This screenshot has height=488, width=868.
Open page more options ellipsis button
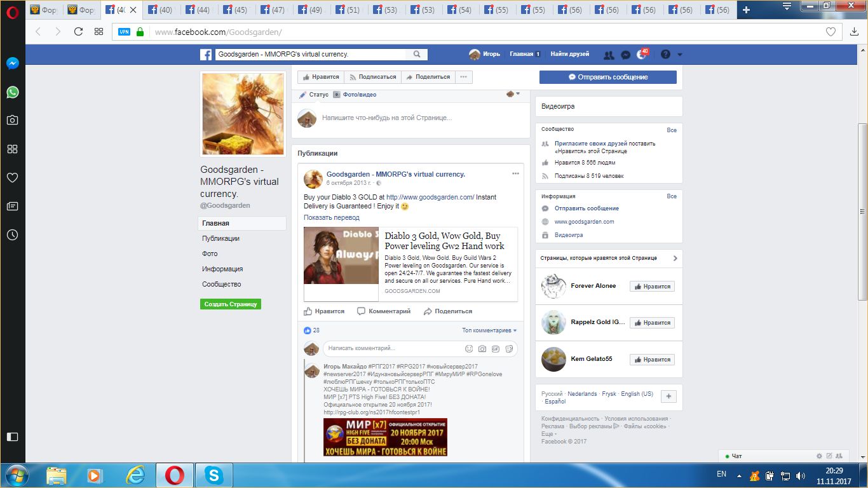pos(463,77)
